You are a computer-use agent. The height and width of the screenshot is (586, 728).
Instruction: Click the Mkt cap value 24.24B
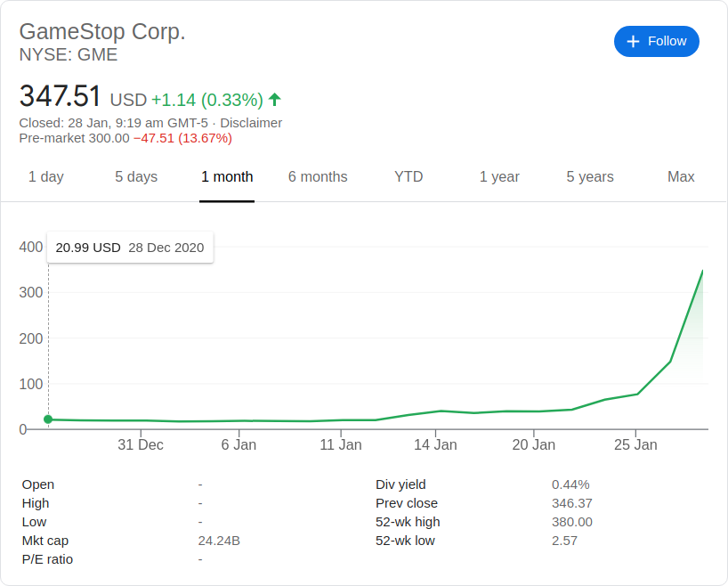pos(219,541)
